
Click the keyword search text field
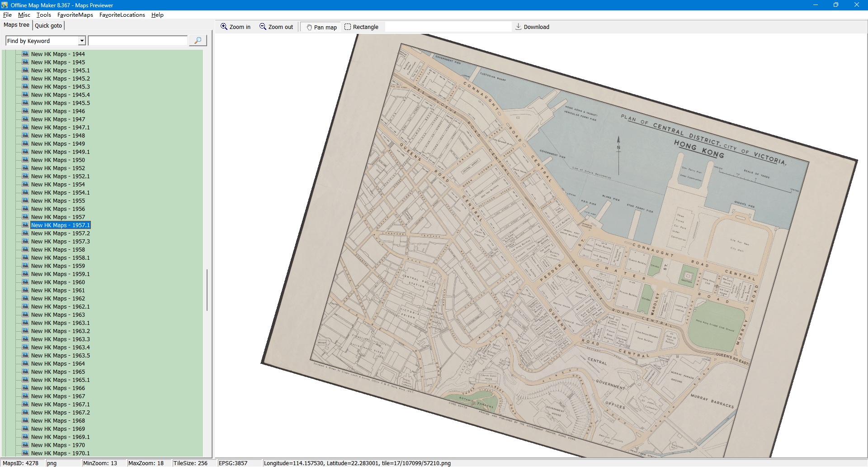pyautogui.click(x=138, y=41)
